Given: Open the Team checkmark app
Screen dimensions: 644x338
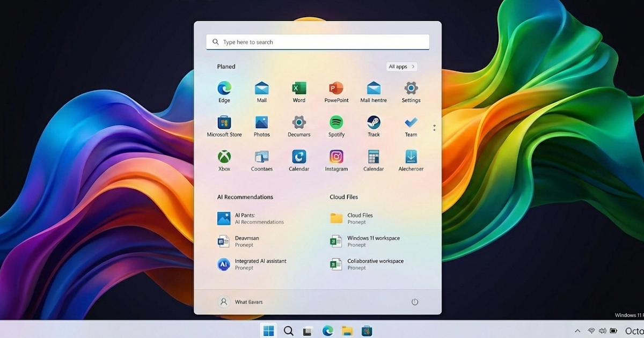Looking at the screenshot, I should (411, 127).
